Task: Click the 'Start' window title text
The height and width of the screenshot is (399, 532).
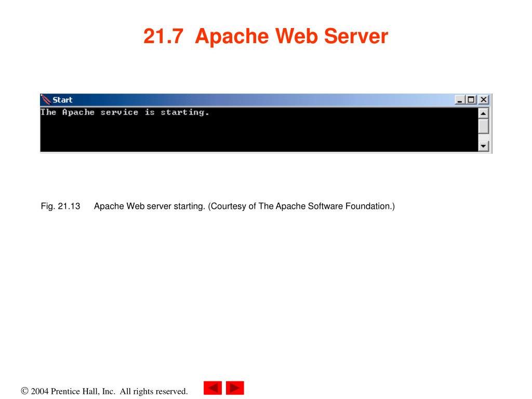Action: (62, 100)
